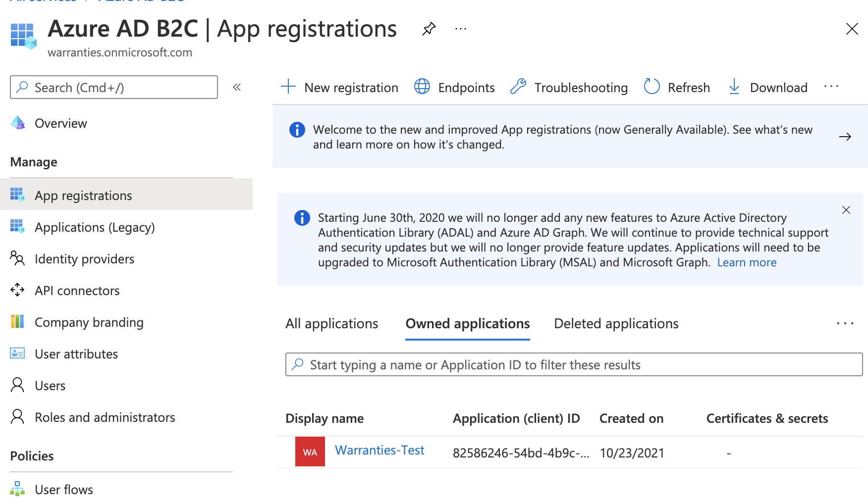Viewport: 868px width, 504px height.
Task: Select the client ID 82586246-54bd-4b9c
Action: (x=521, y=453)
